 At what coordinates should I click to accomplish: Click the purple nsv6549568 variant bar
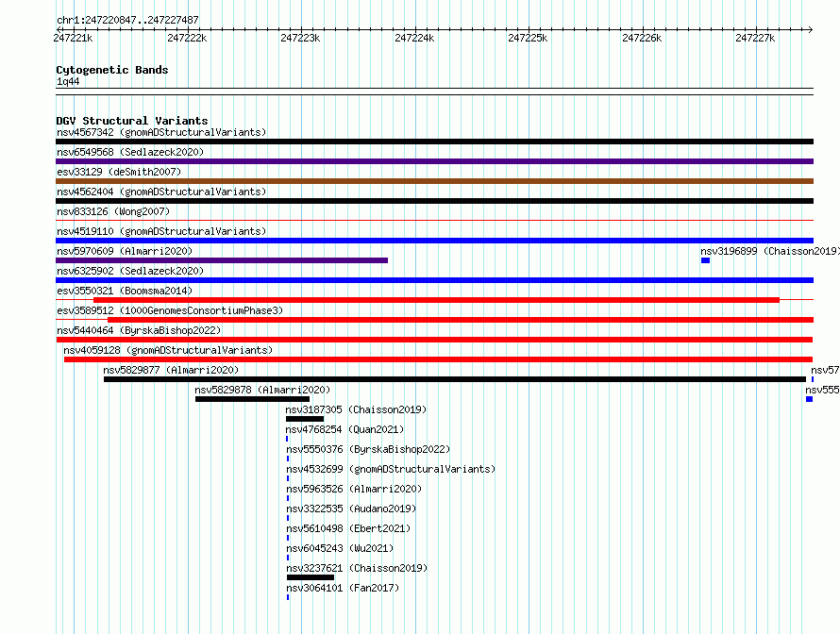point(434,161)
